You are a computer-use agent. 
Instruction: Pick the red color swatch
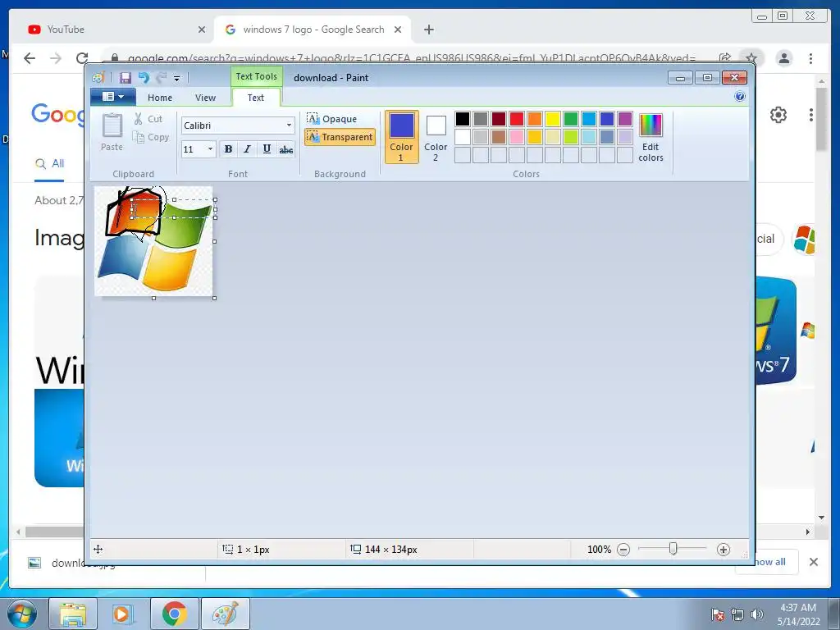pyautogui.click(x=517, y=118)
